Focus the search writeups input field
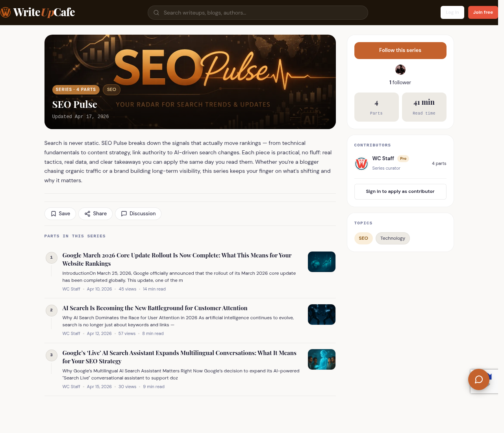The height and width of the screenshot is (433, 504). pyautogui.click(x=260, y=13)
